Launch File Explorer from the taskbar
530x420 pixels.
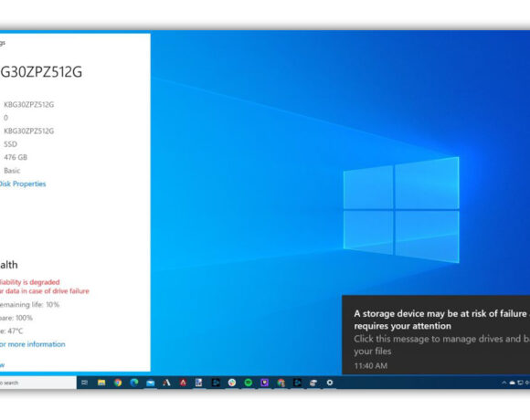pos(101,383)
